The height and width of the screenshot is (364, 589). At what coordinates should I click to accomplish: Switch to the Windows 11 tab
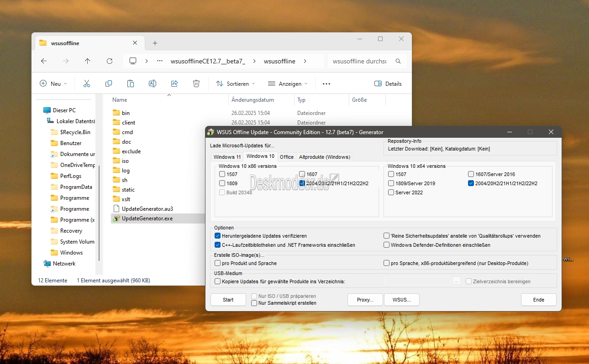click(227, 157)
